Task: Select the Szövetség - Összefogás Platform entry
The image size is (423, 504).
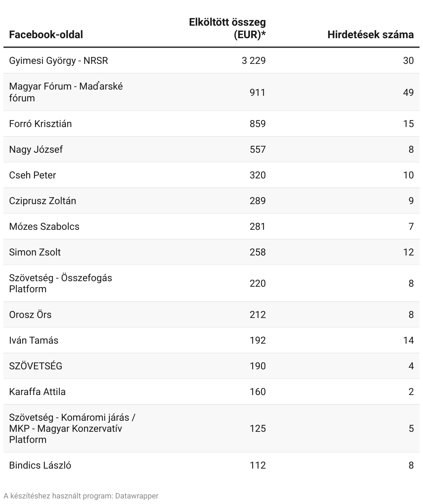Action: [x=61, y=283]
